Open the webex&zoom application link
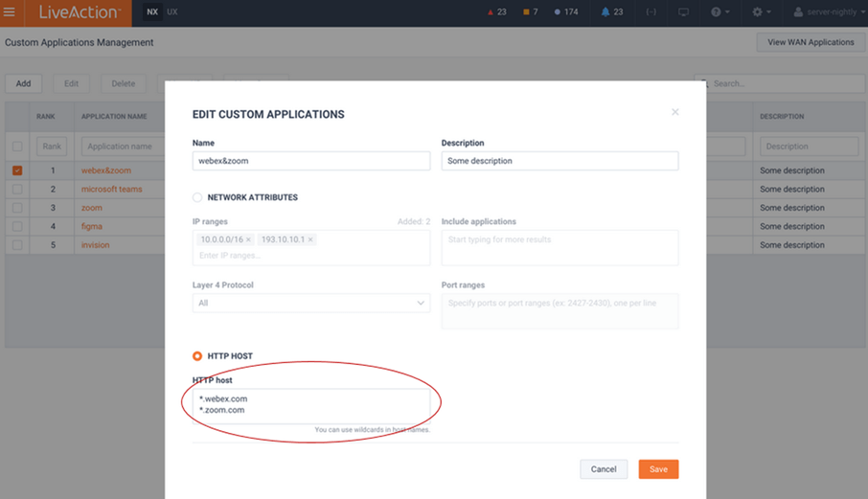The image size is (868, 499). (x=106, y=170)
